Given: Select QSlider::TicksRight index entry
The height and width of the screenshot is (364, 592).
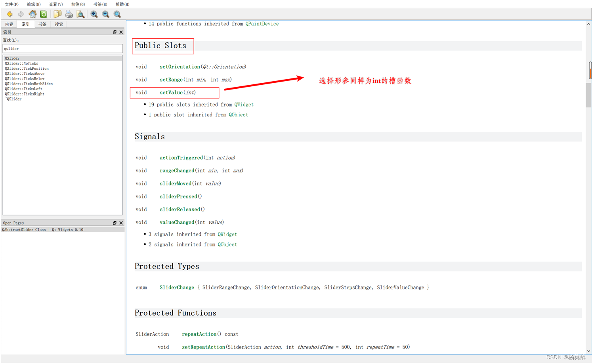Looking at the screenshot, I should coord(25,94).
